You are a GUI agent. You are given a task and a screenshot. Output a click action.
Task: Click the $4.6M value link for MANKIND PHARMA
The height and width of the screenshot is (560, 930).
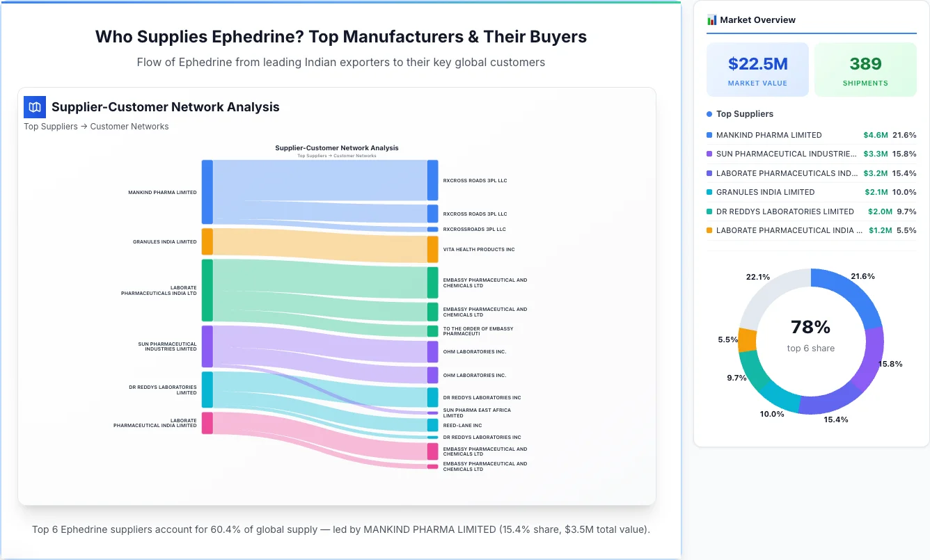876,134
